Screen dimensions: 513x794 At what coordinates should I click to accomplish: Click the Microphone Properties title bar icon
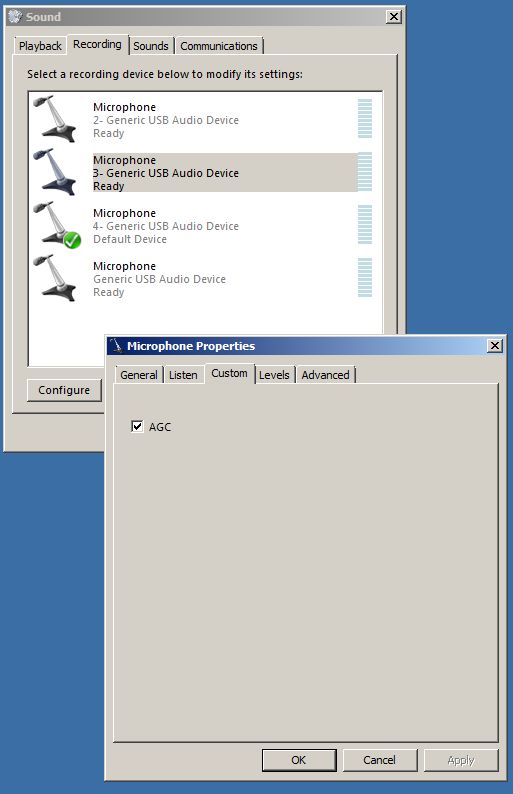[x=117, y=346]
